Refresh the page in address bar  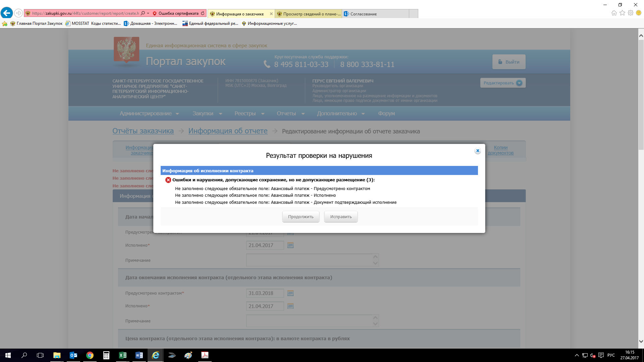[203, 13]
